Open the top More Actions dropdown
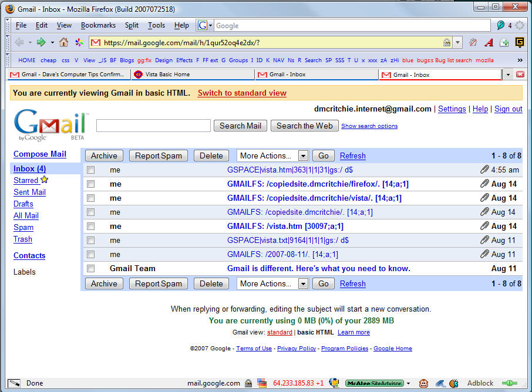532x392 pixels. click(272, 156)
